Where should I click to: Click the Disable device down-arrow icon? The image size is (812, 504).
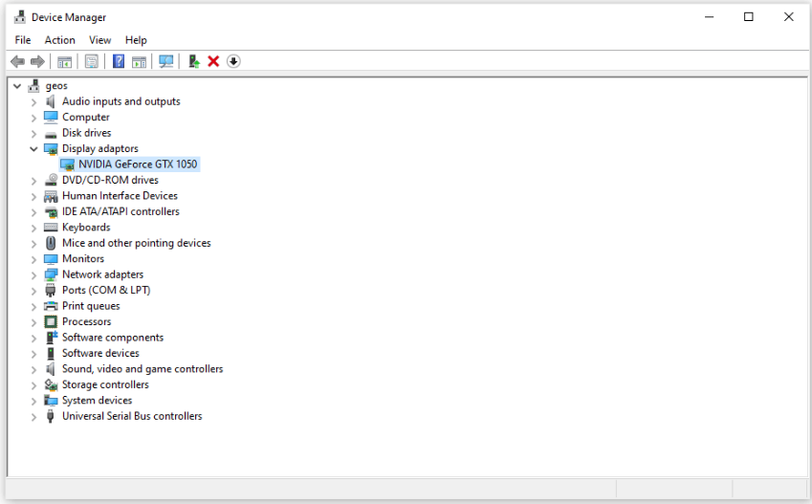233,61
